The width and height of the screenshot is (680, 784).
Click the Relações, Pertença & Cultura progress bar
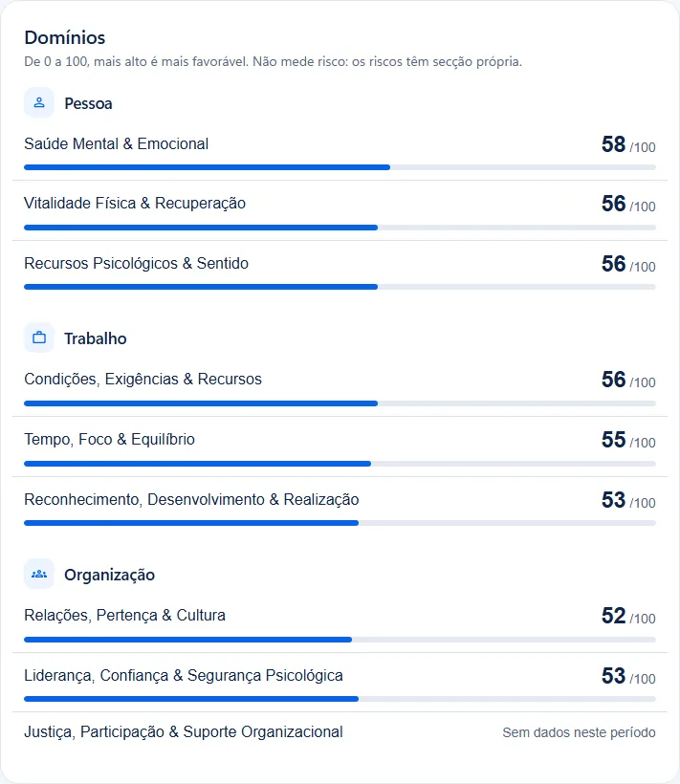(x=340, y=640)
